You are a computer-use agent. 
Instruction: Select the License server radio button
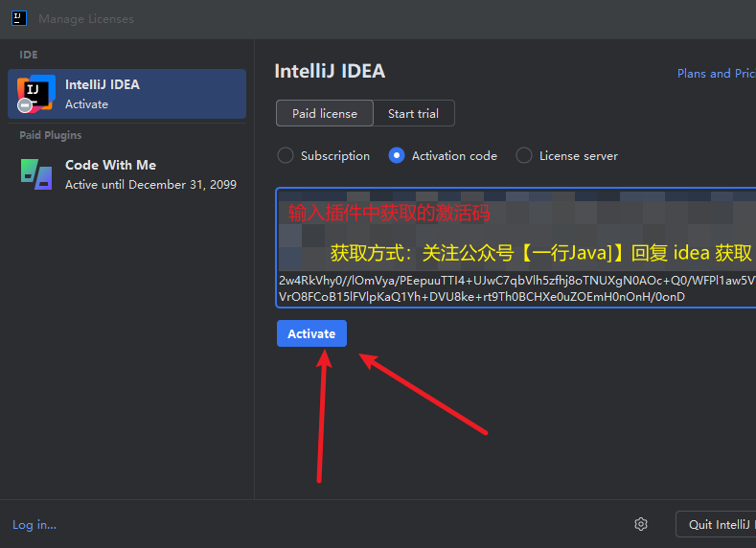click(524, 155)
